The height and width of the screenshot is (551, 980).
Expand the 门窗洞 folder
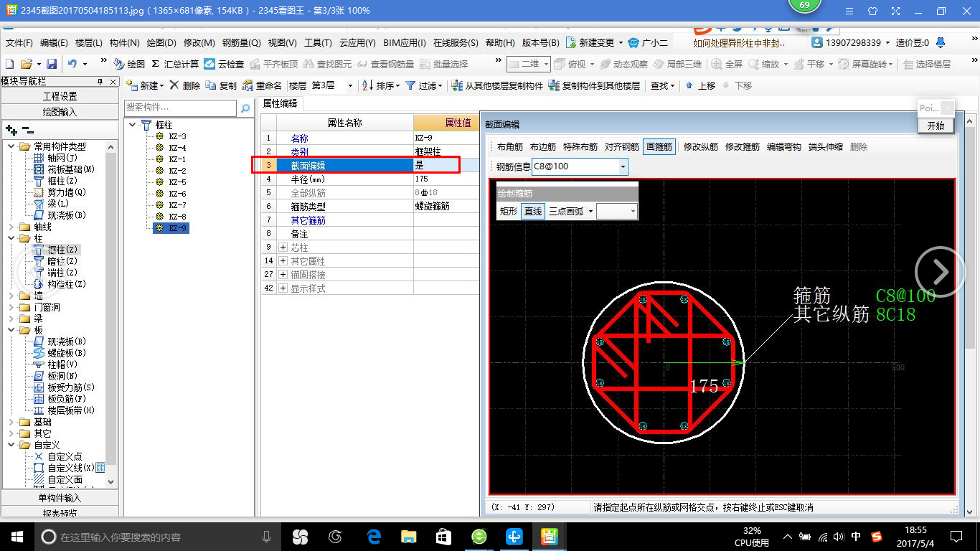point(11,307)
